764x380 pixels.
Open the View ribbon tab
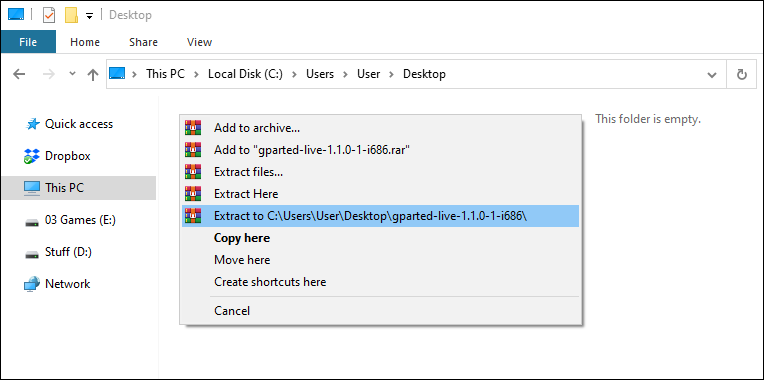199,42
